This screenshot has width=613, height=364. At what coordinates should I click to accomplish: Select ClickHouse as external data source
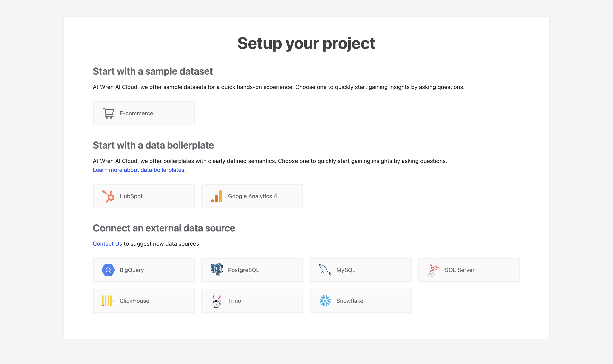pyautogui.click(x=143, y=301)
